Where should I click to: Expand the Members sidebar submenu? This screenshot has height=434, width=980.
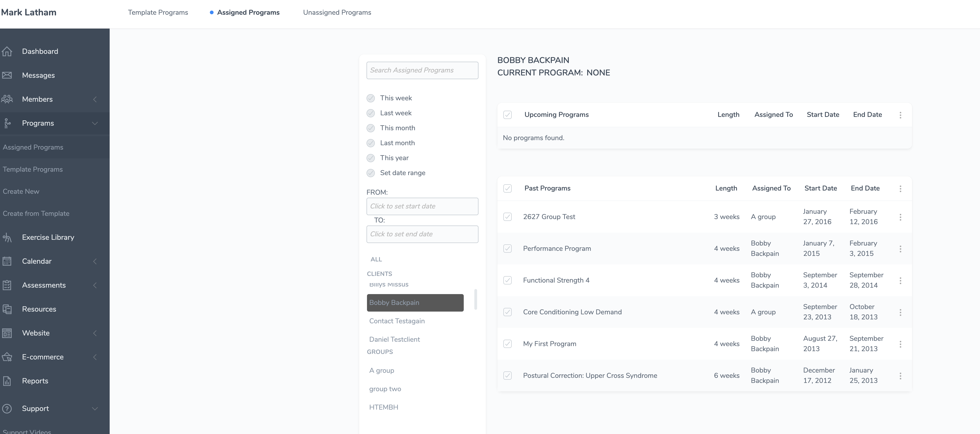95,99
